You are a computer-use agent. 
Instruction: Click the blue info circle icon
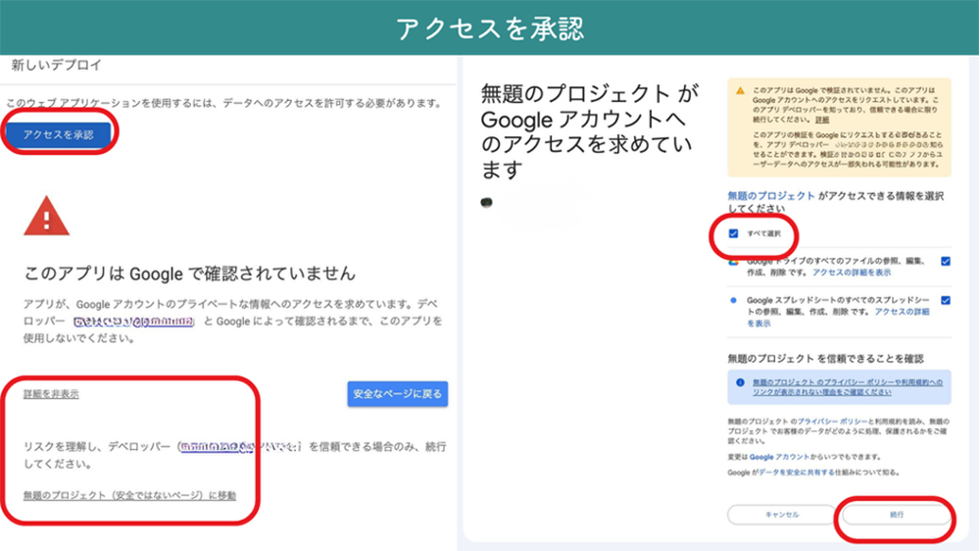740,382
